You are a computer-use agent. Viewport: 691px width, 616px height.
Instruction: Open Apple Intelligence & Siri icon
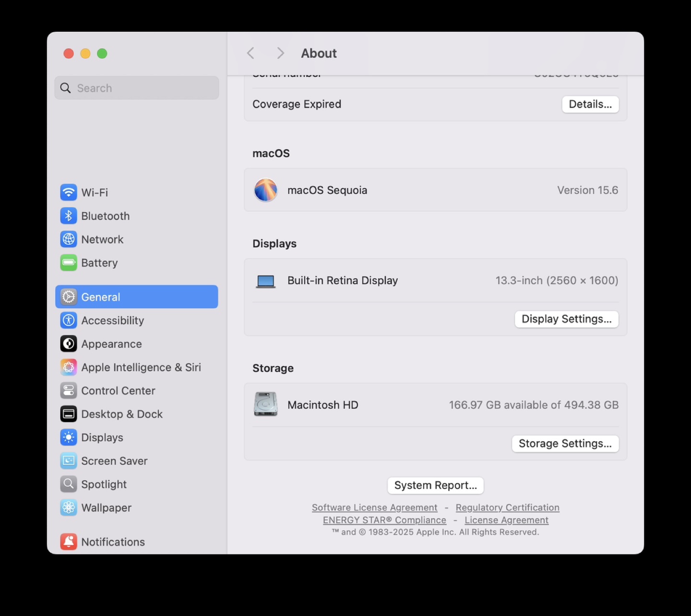coord(69,367)
